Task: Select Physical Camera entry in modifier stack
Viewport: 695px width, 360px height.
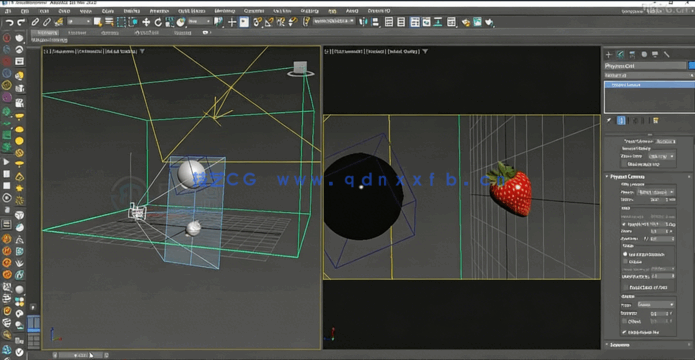Action: tap(649, 85)
